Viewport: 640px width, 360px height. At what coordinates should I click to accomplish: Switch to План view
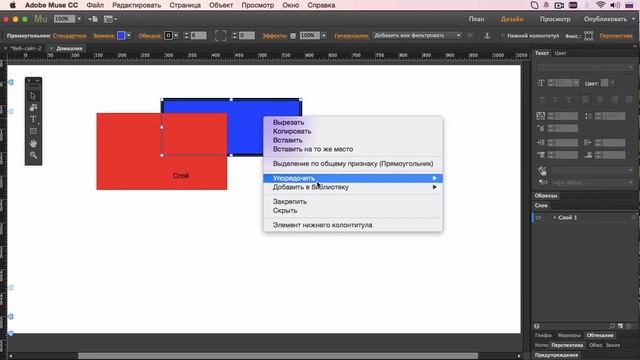coord(476,19)
